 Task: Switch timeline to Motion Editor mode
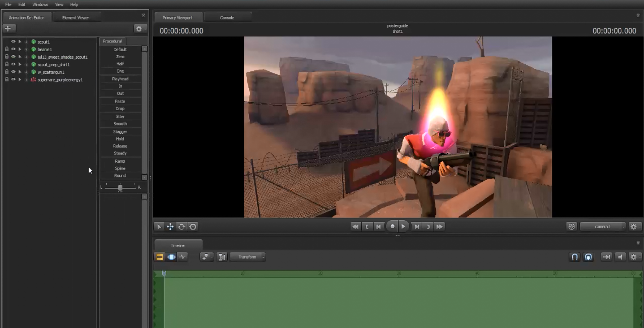(x=171, y=257)
